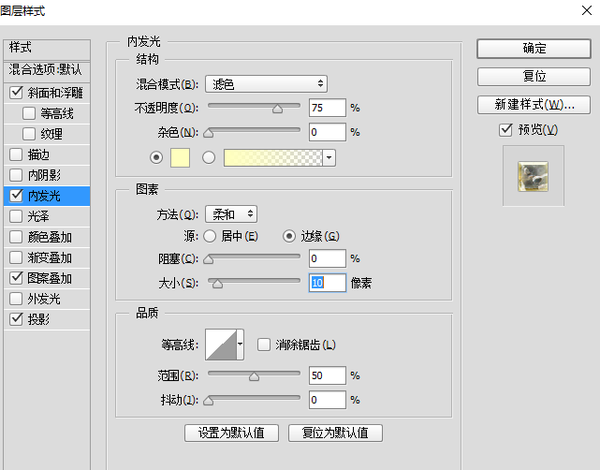Toggle the 消除锯齿 anti-alias checkbox
This screenshot has height=470, width=600.
click(264, 345)
